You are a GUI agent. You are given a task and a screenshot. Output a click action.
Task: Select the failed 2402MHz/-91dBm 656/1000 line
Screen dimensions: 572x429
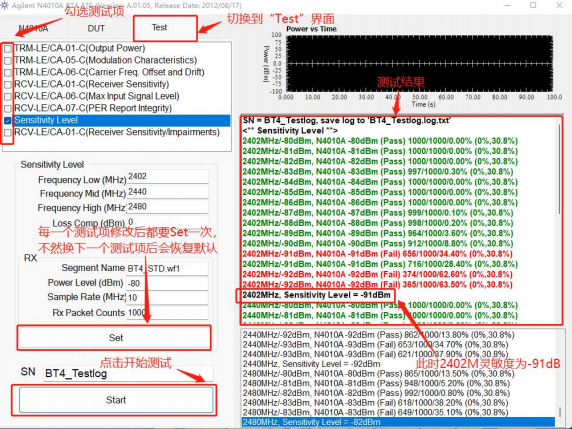(377, 254)
